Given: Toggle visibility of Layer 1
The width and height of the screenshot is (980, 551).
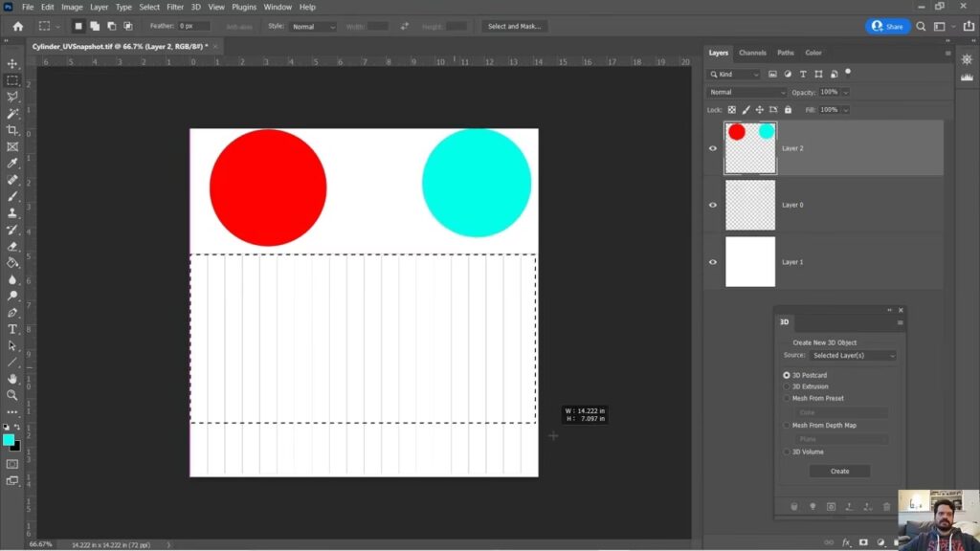Looking at the screenshot, I should tap(713, 262).
